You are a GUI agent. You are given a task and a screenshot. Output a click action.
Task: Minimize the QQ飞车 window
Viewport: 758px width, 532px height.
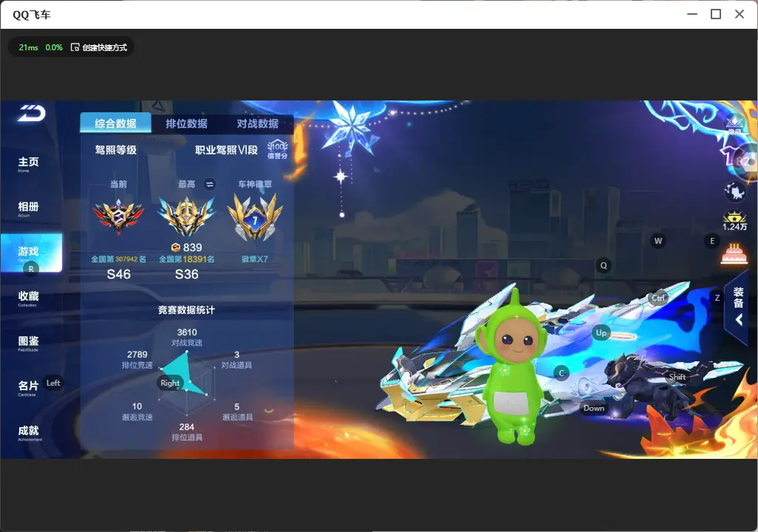[x=692, y=15]
